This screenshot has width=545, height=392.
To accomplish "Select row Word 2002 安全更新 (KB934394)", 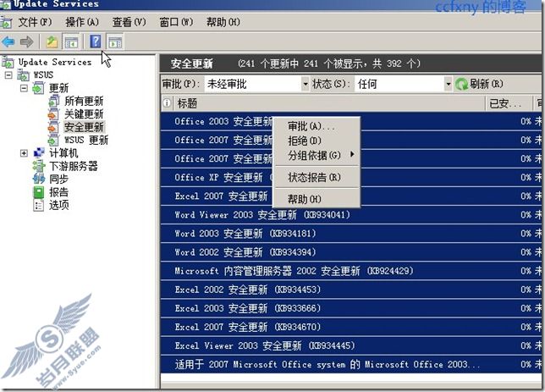I will 351,252.
